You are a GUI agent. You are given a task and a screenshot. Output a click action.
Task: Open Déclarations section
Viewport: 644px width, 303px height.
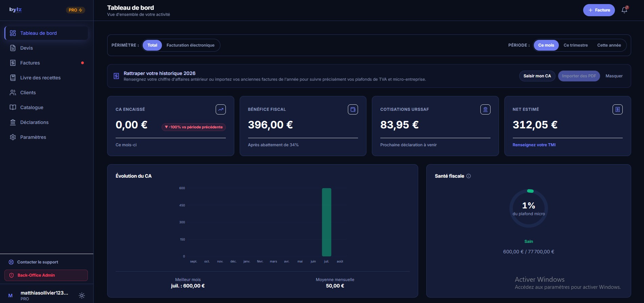click(46, 122)
